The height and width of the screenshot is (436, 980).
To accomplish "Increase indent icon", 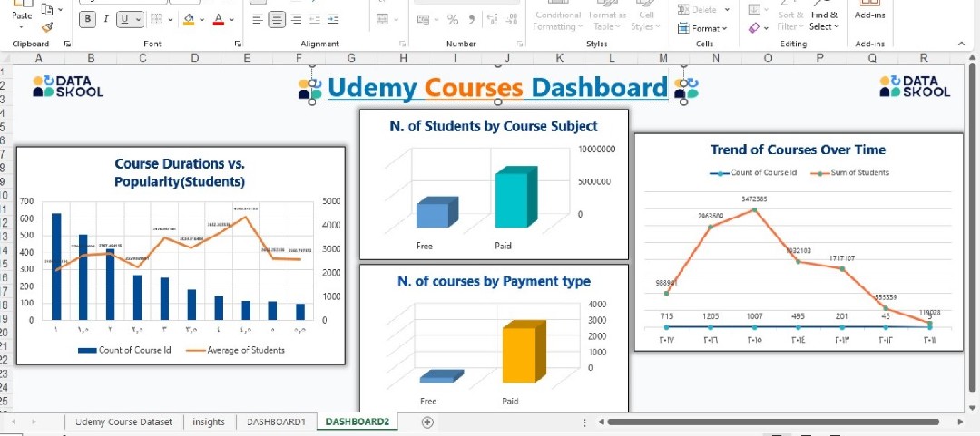I will 334,19.
